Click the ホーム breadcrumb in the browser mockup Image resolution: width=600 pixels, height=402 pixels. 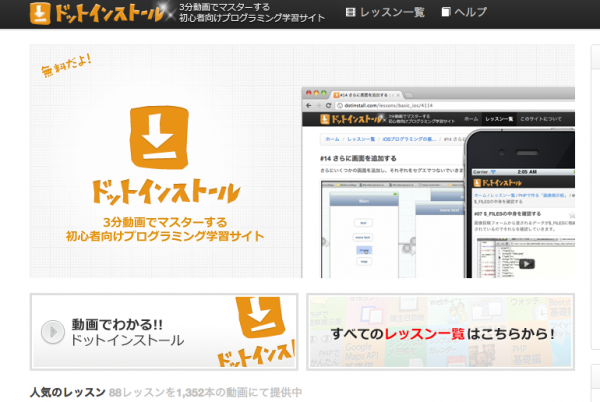pos(332,139)
